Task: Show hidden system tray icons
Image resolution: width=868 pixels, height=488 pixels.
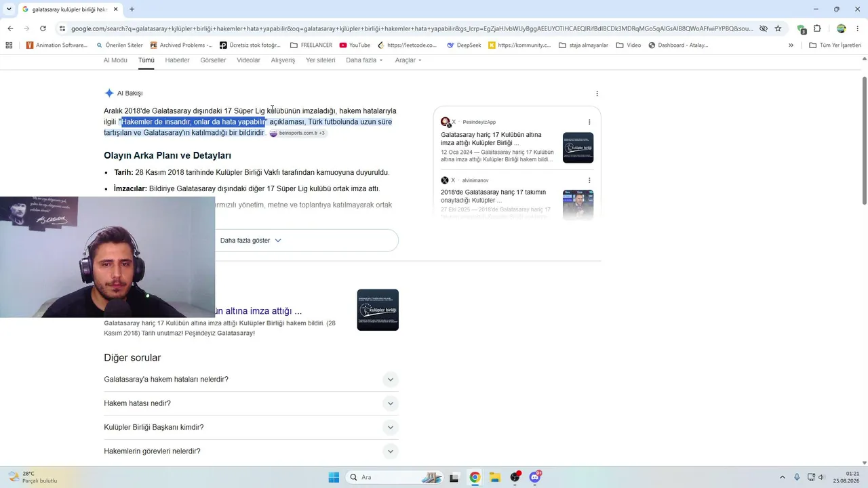Action: click(x=782, y=477)
